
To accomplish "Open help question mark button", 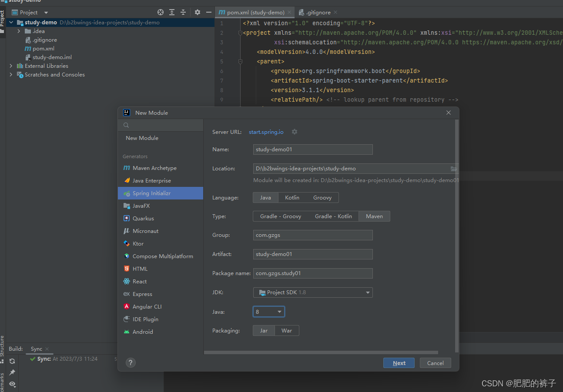I will click(131, 362).
